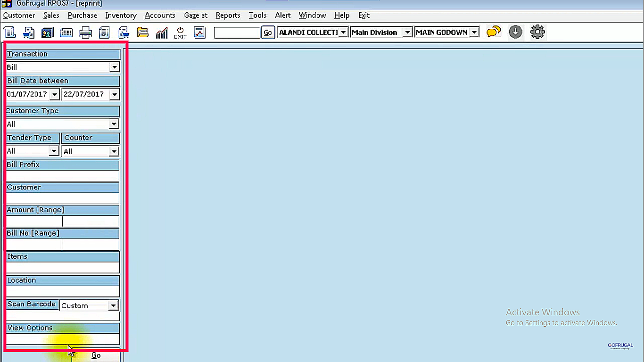The width and height of the screenshot is (644, 362).
Task: Click the purchase order cart icon
Action: point(124,33)
